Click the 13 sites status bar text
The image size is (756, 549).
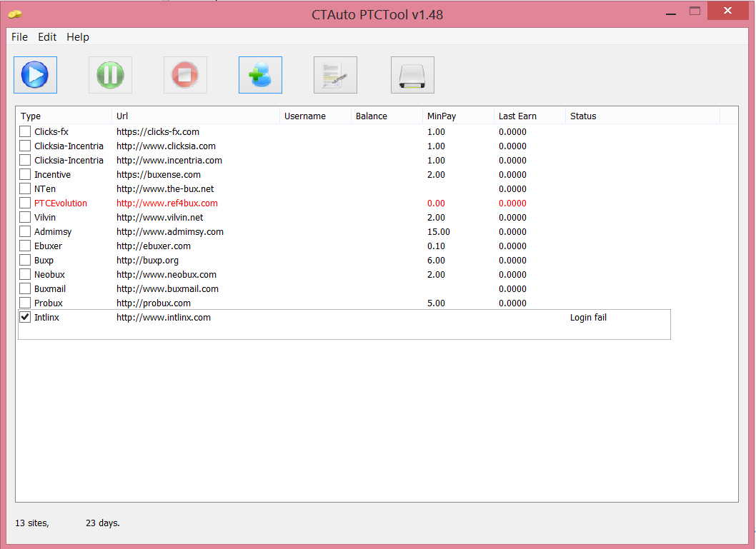pos(32,523)
